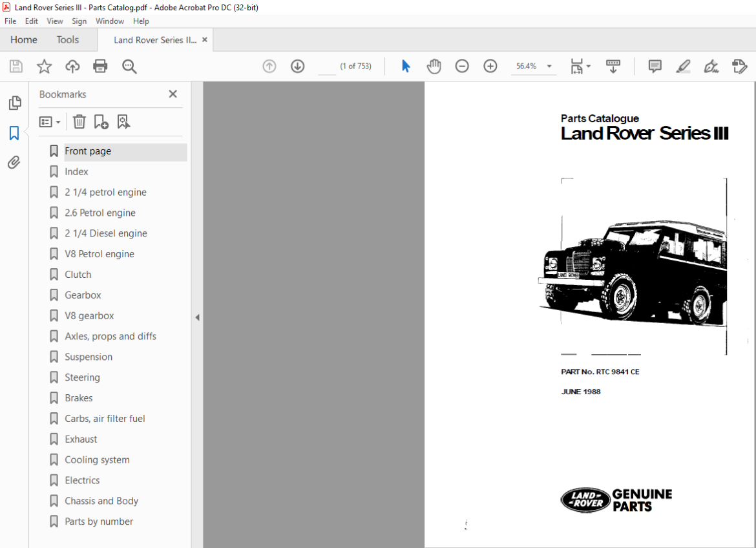The width and height of the screenshot is (756, 548).
Task: Select the Land Rover Series document tab
Action: click(x=155, y=40)
